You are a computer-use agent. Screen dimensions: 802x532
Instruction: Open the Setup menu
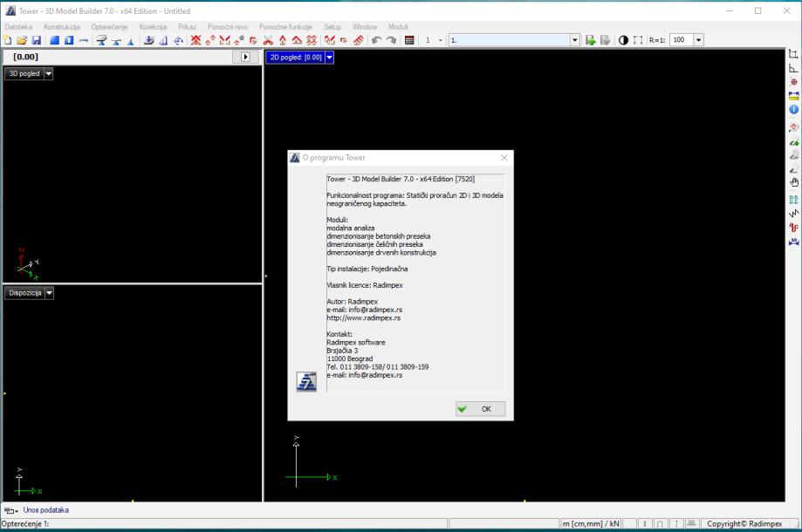[332, 26]
